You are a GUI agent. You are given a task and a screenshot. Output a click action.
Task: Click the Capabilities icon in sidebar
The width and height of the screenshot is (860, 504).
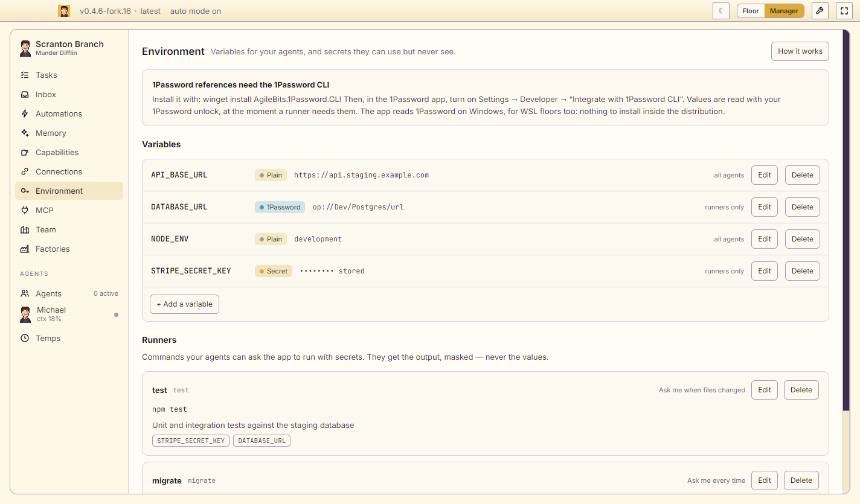pos(25,153)
